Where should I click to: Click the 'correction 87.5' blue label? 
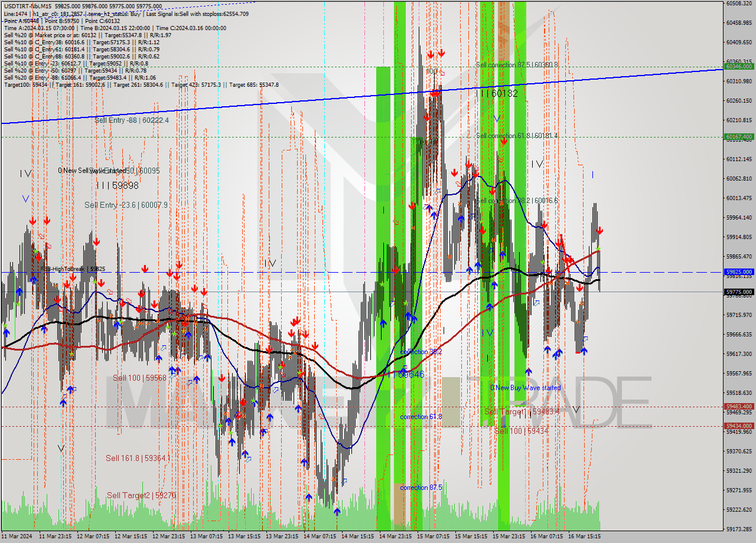click(x=421, y=488)
